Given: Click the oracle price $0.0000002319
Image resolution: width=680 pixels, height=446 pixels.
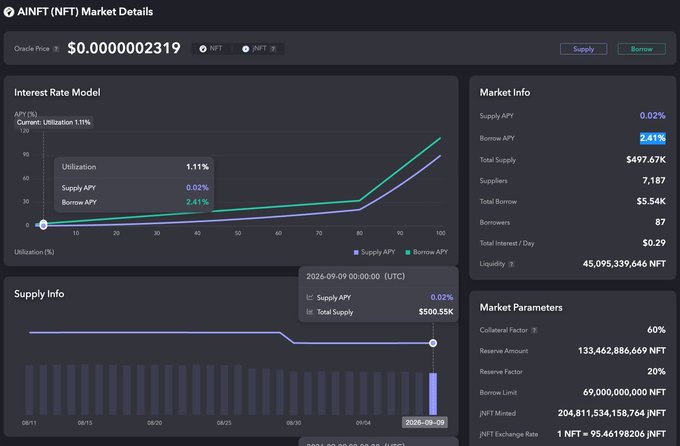Looking at the screenshot, I should (124, 48).
